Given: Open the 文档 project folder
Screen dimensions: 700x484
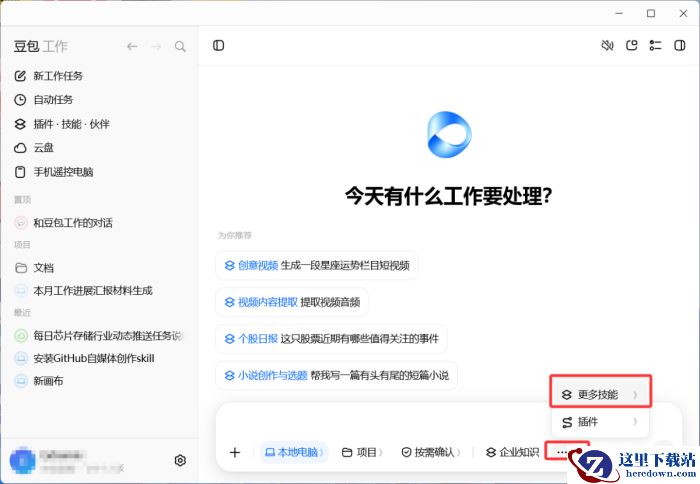Looking at the screenshot, I should point(34,268).
